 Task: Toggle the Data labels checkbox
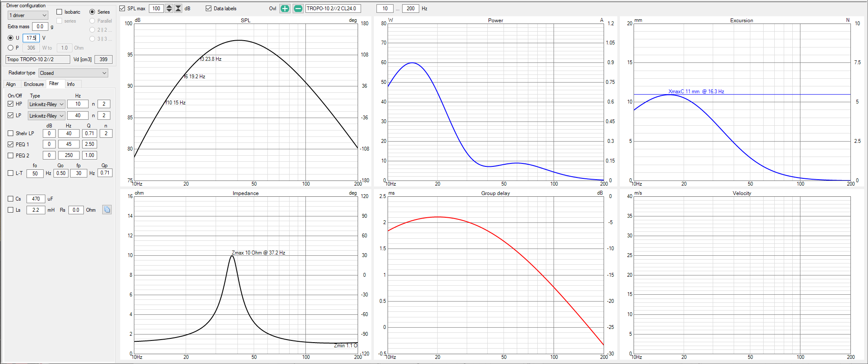209,9
